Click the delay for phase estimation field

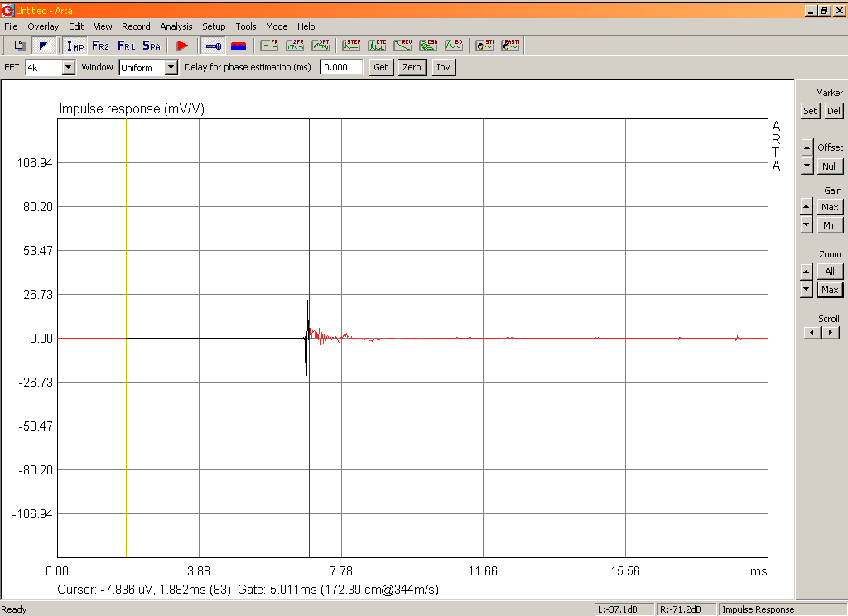[341, 67]
